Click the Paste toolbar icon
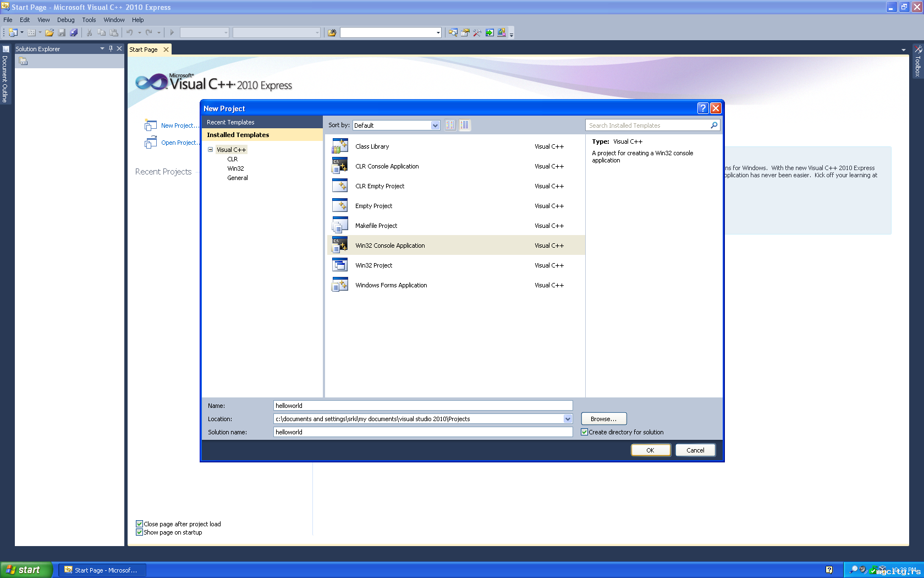Screen dimensions: 924x578 click(113, 32)
